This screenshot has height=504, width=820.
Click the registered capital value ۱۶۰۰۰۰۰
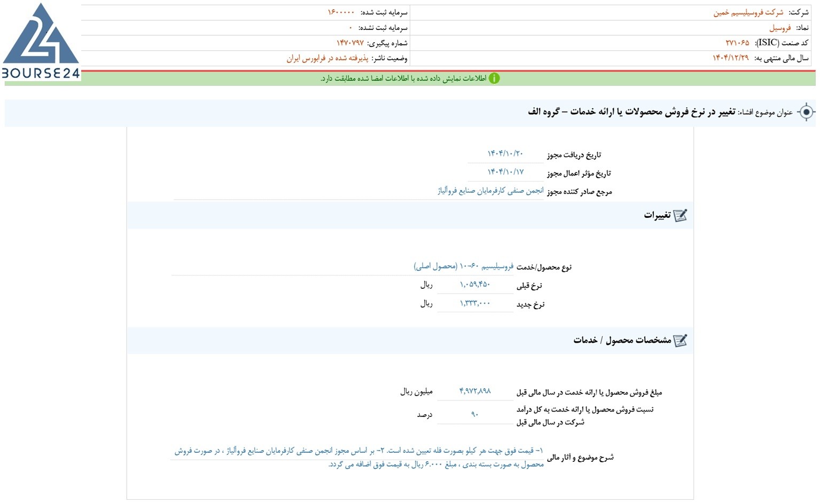click(x=341, y=12)
